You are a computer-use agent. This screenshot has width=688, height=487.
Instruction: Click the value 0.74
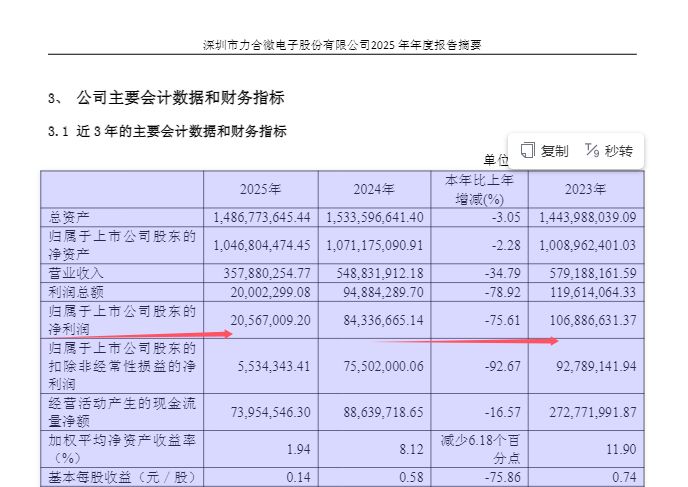coord(624,477)
